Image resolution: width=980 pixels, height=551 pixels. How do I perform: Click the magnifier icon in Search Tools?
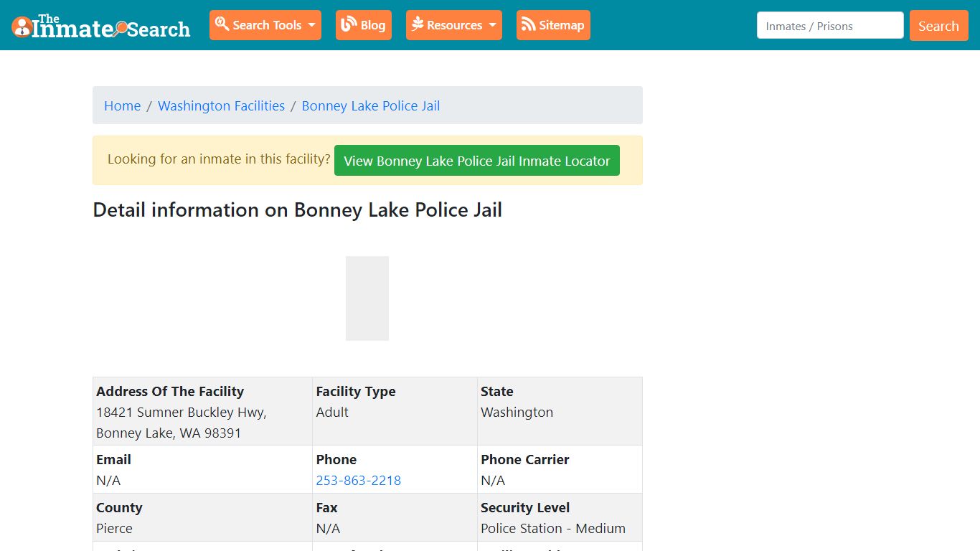222,24
